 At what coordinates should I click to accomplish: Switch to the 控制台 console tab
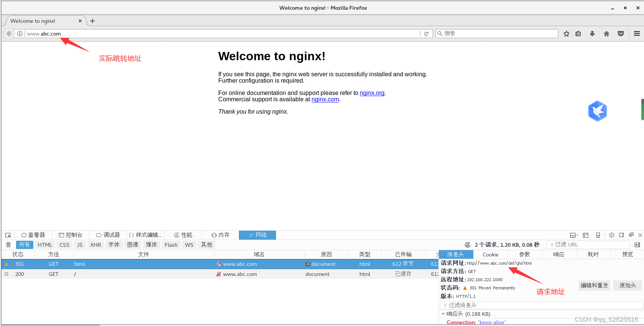tap(70, 235)
